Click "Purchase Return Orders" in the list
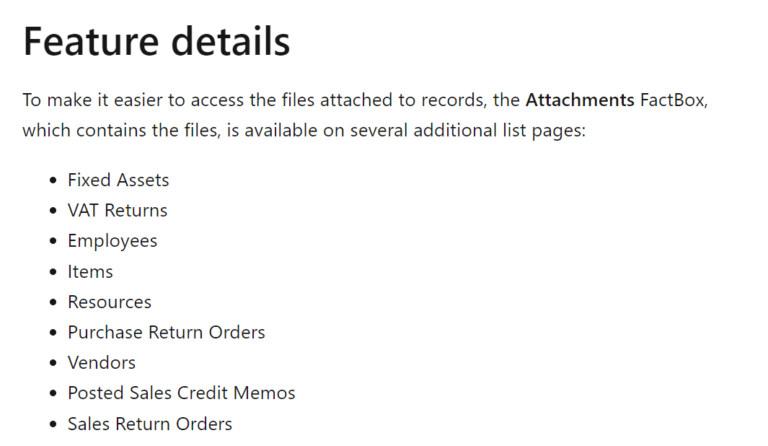 [166, 332]
